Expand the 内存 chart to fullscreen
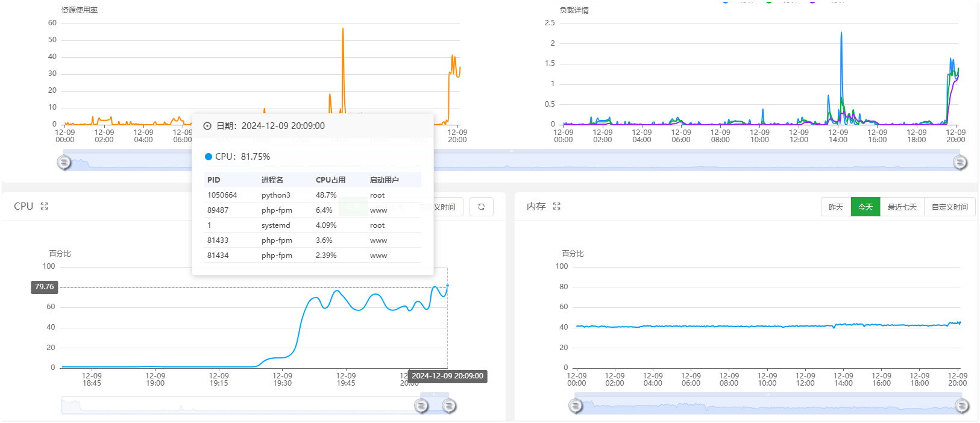The image size is (980, 423). [x=556, y=206]
